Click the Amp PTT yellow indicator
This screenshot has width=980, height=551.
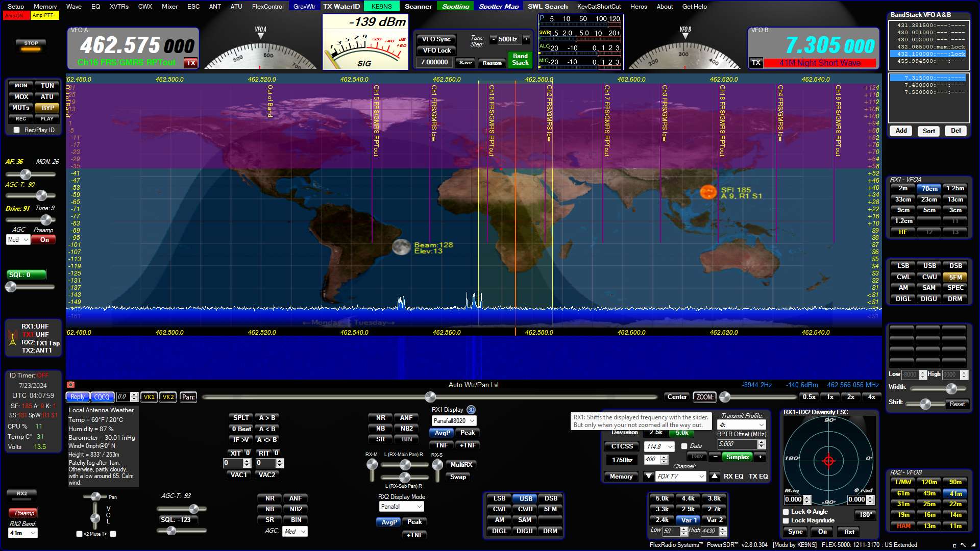pyautogui.click(x=44, y=15)
